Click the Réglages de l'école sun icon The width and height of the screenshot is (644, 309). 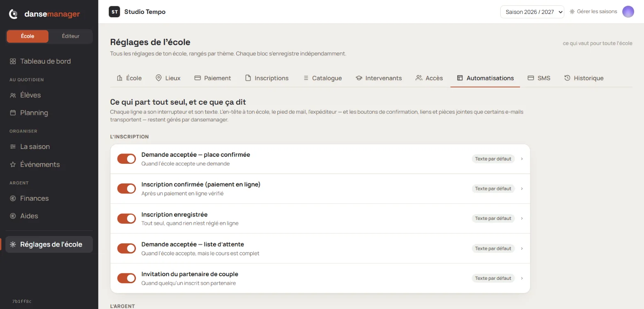(13, 245)
